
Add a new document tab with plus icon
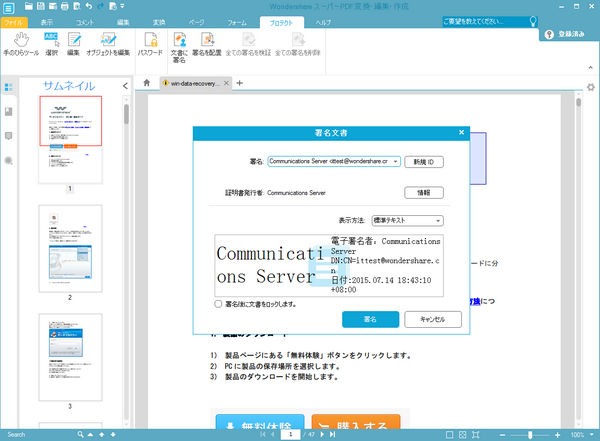[240, 83]
